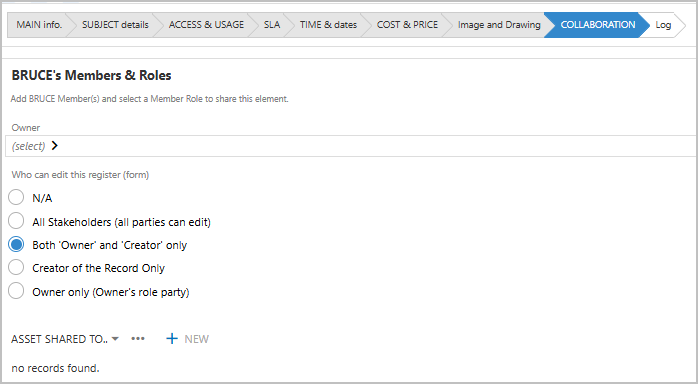Open the ACCESS & USAGE tab
Screen dimensions: 698x384
pyautogui.click(x=206, y=25)
